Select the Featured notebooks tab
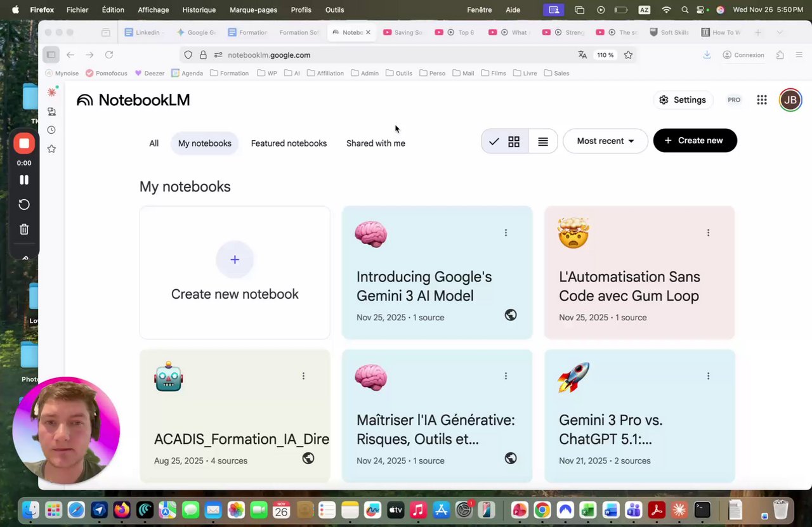Viewport: 812px width, 527px height. coord(289,143)
